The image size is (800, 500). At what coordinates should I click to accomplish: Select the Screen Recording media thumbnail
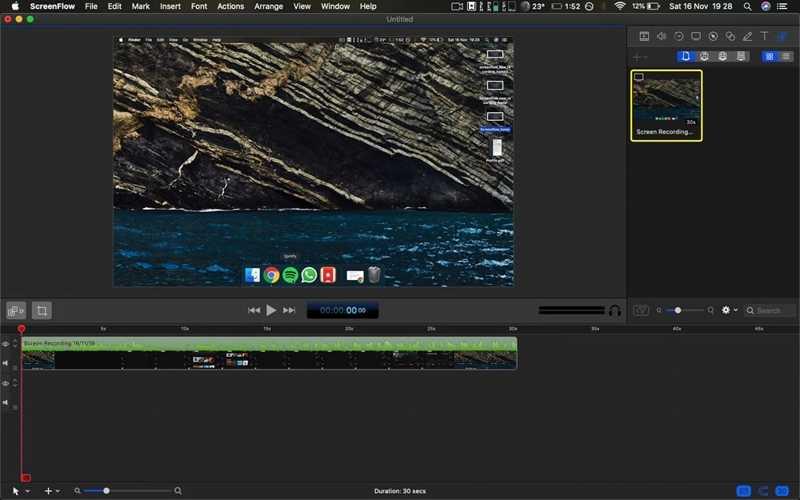tap(666, 106)
